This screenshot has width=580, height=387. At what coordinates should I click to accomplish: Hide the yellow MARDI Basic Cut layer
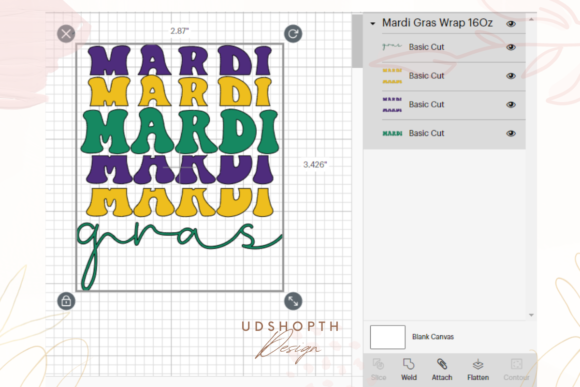511,76
